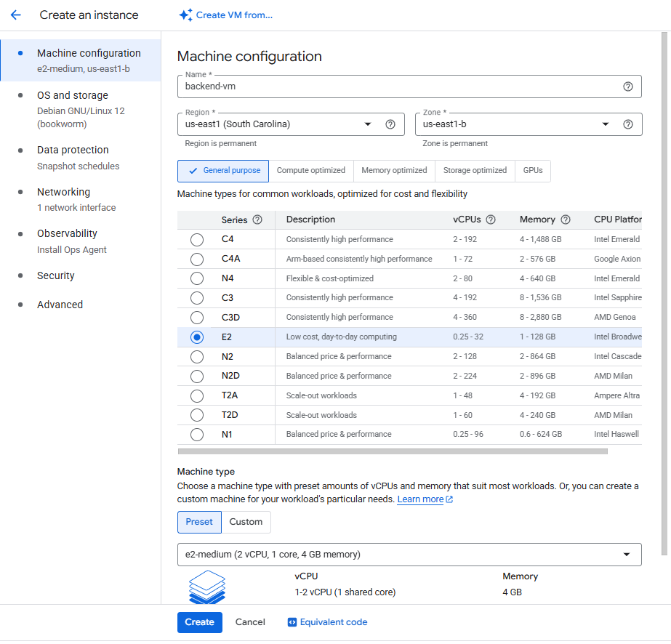Select the C4 series radio button
The height and width of the screenshot is (644, 671).
[x=197, y=240]
